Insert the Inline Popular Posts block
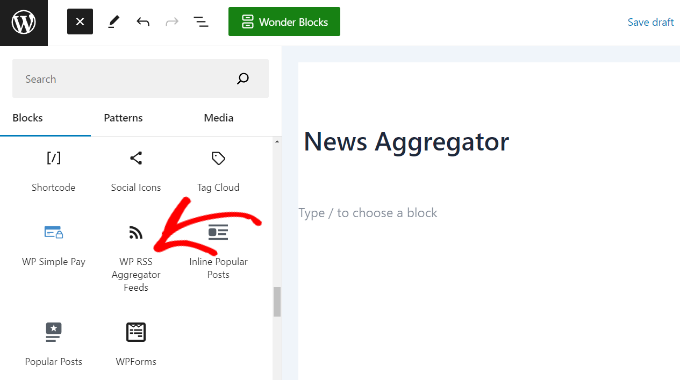 (218, 252)
